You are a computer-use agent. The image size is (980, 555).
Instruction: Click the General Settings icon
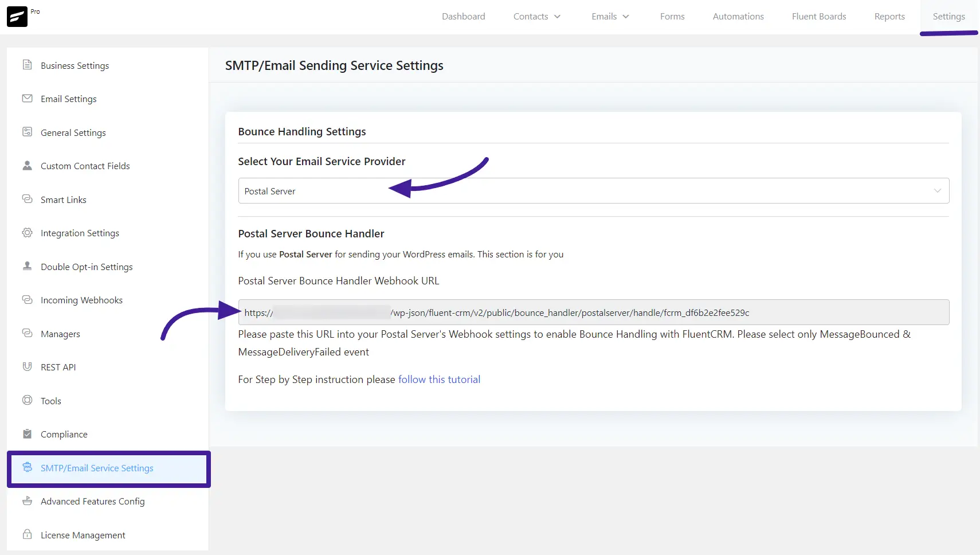(27, 132)
